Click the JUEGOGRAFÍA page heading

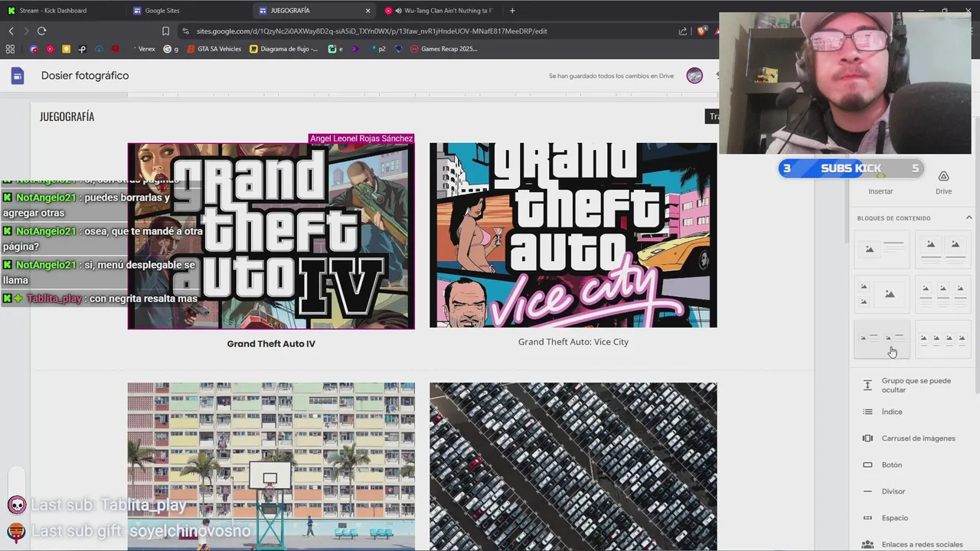tap(67, 116)
